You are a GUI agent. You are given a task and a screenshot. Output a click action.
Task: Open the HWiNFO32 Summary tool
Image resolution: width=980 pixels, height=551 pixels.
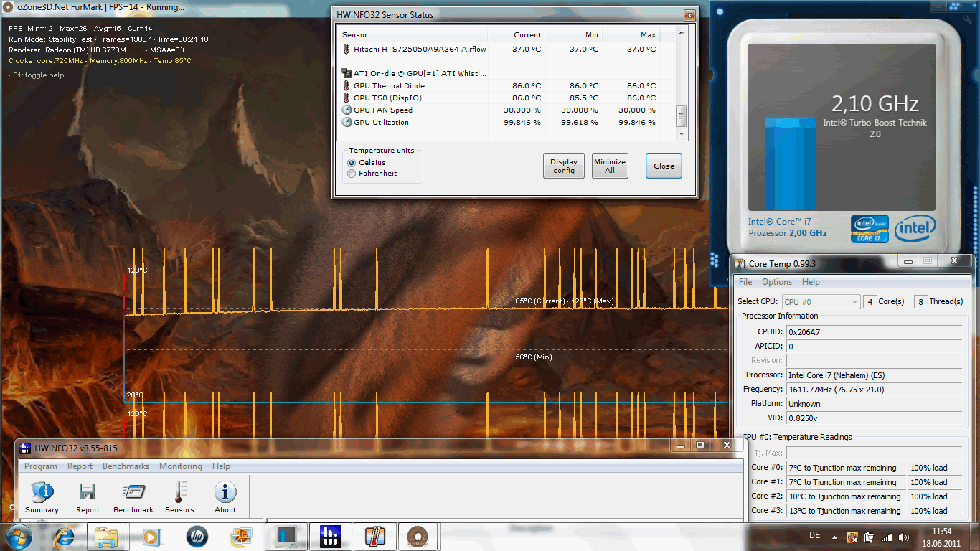[x=42, y=497]
